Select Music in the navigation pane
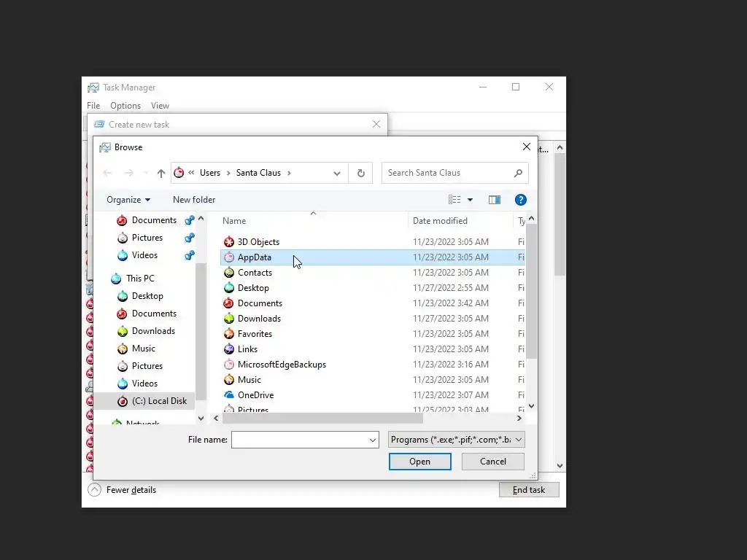Image resolution: width=747 pixels, height=560 pixels. point(144,349)
